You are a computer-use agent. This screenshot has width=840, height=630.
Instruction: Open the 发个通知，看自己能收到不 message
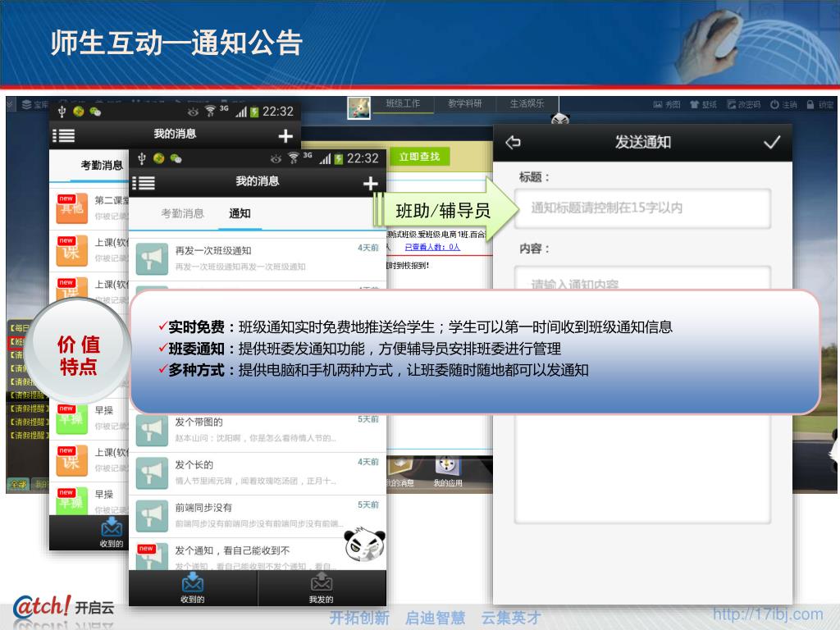click(x=258, y=555)
